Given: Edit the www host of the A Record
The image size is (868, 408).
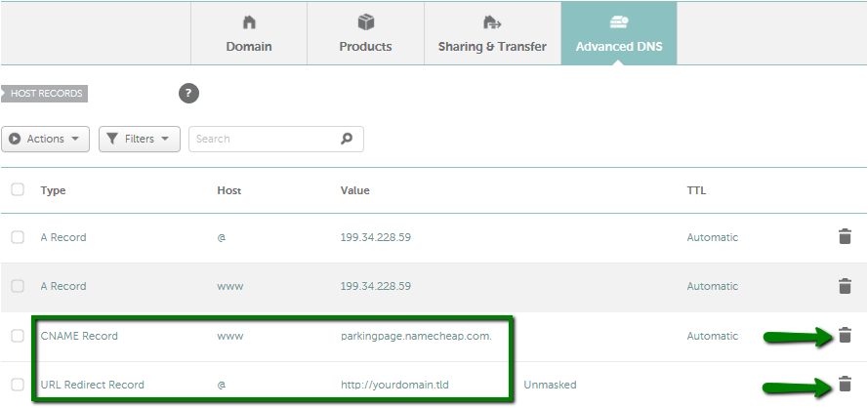Looking at the screenshot, I should 230,287.
